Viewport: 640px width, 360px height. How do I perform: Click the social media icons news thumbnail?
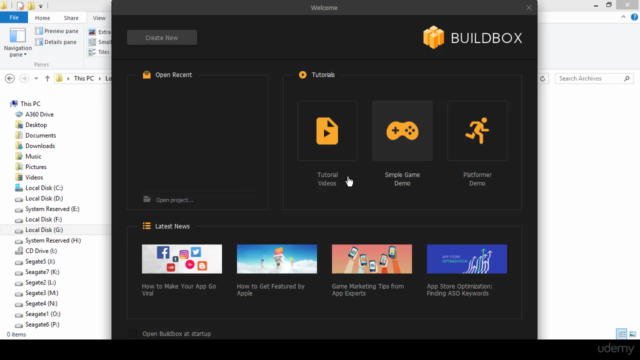pos(182,259)
